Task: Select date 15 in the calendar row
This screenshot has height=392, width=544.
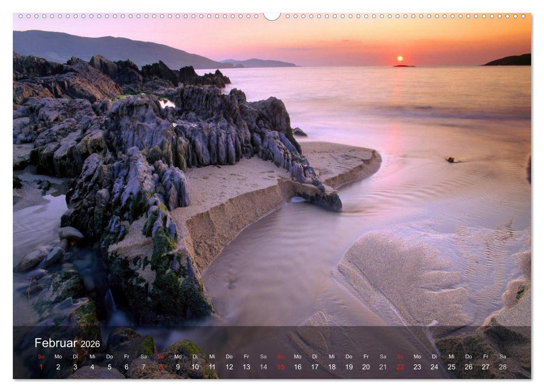Action: tap(280, 365)
